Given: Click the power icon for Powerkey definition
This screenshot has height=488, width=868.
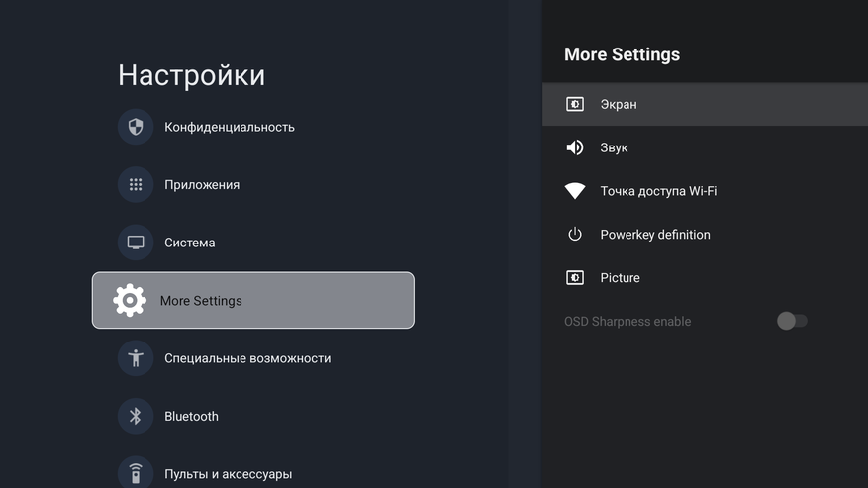Looking at the screenshot, I should point(575,235).
